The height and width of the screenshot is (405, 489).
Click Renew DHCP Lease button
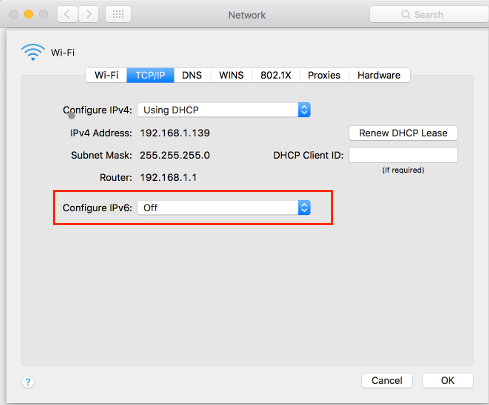pyautogui.click(x=403, y=133)
